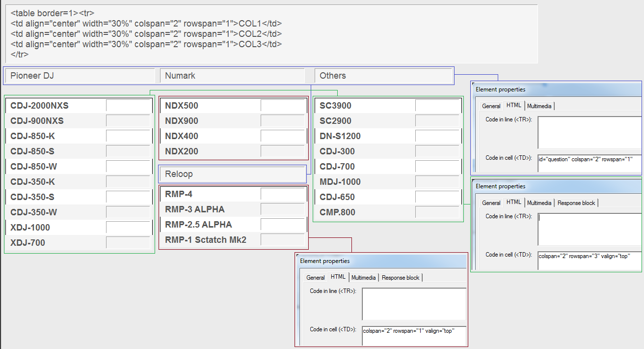Screen dimensions: 644x349
Task: Click the code line containing COL1
Action: (146, 24)
